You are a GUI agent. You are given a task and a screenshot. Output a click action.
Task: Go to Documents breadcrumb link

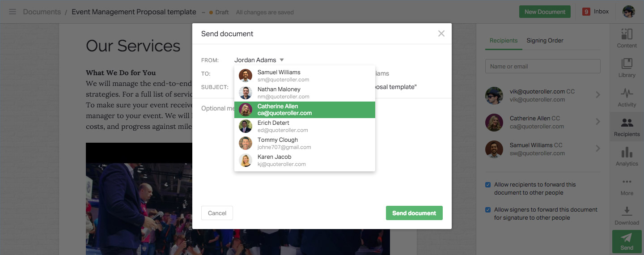coord(42,12)
